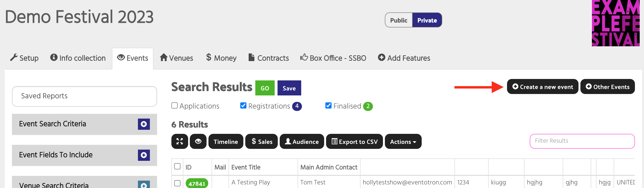Click the Example Festival logo image
The image size is (644, 188).
coord(616,23)
